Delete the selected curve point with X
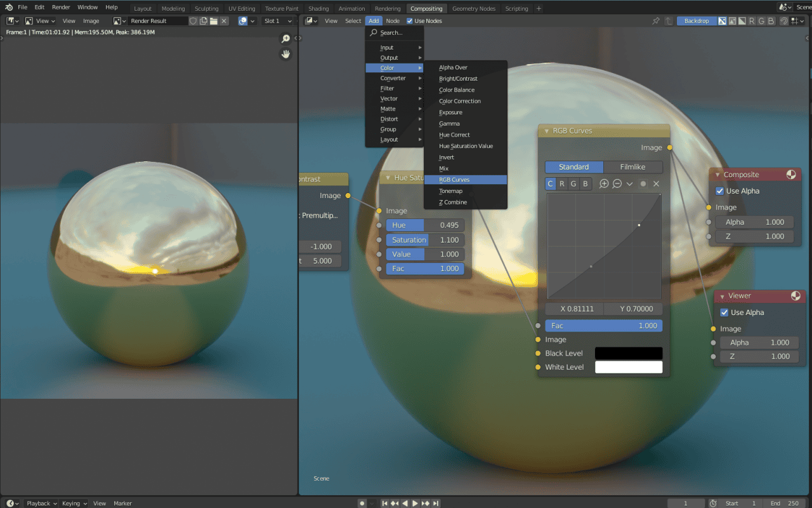 point(656,184)
